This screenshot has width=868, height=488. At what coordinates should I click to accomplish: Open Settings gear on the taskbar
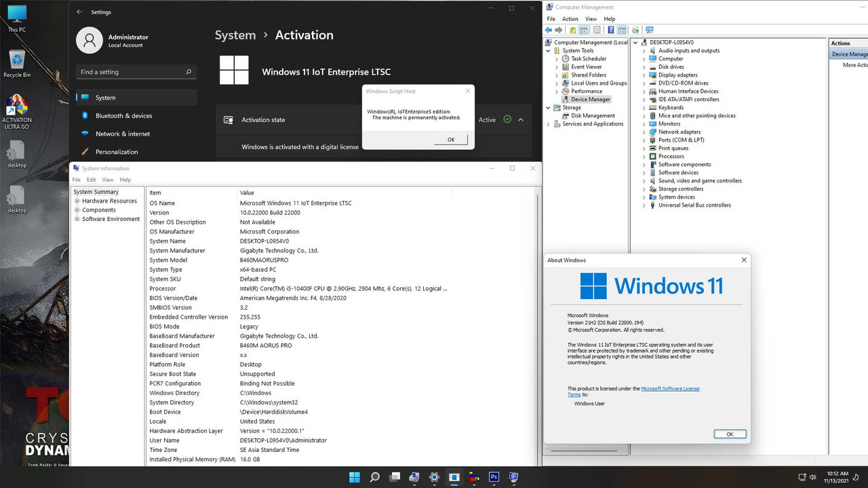point(434,477)
